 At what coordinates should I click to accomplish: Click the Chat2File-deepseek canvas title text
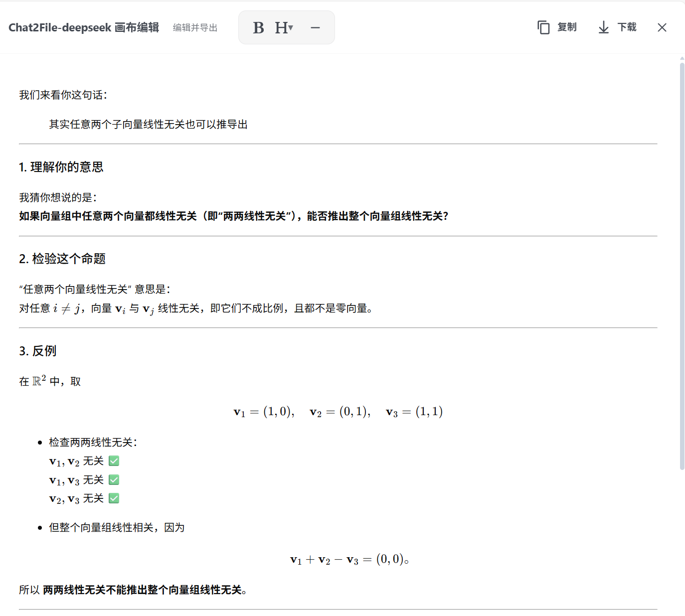tap(83, 27)
